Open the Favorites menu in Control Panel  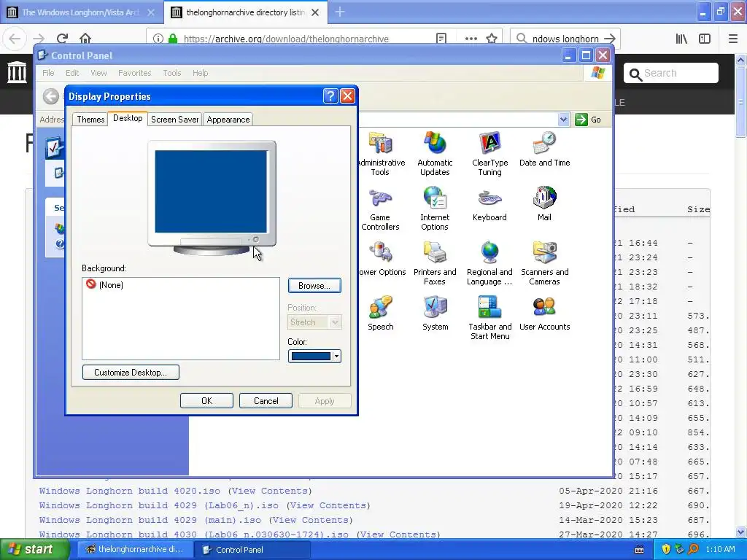(134, 73)
